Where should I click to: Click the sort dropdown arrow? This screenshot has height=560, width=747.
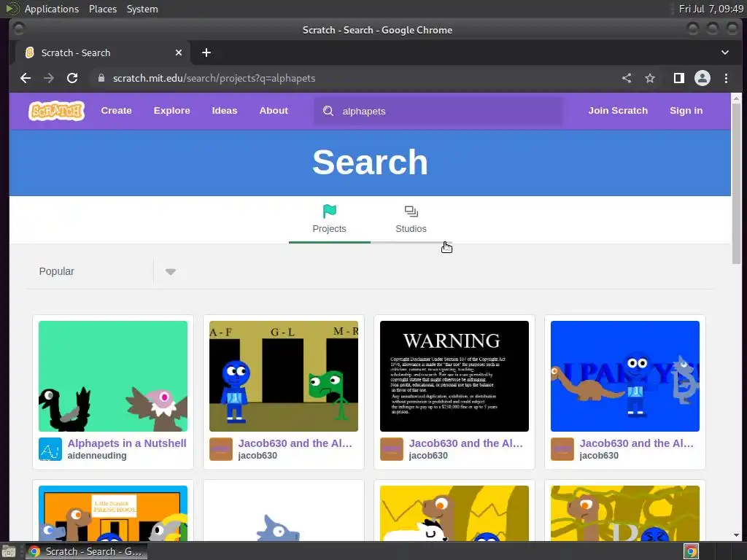point(170,272)
